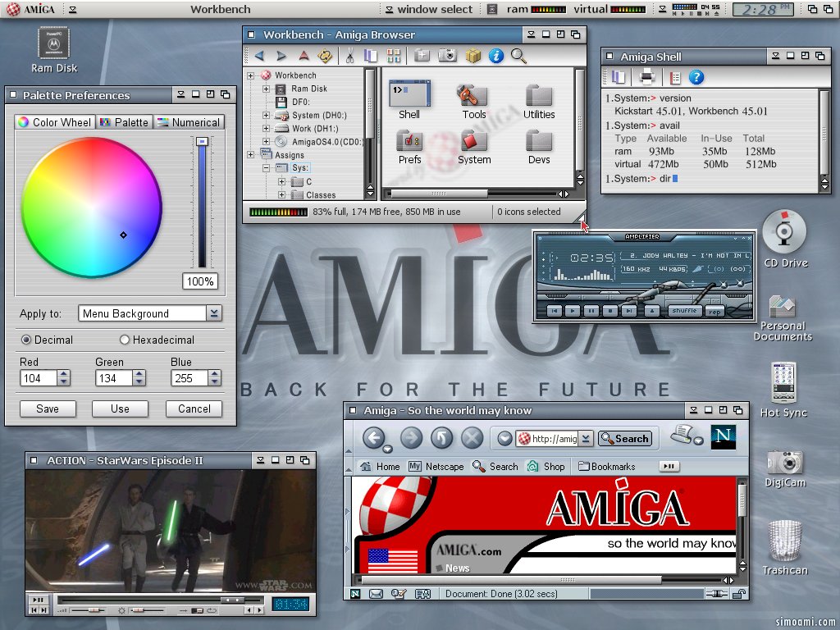Image resolution: width=840 pixels, height=630 pixels.
Task: Expand the Classes tree node
Action: (281, 195)
